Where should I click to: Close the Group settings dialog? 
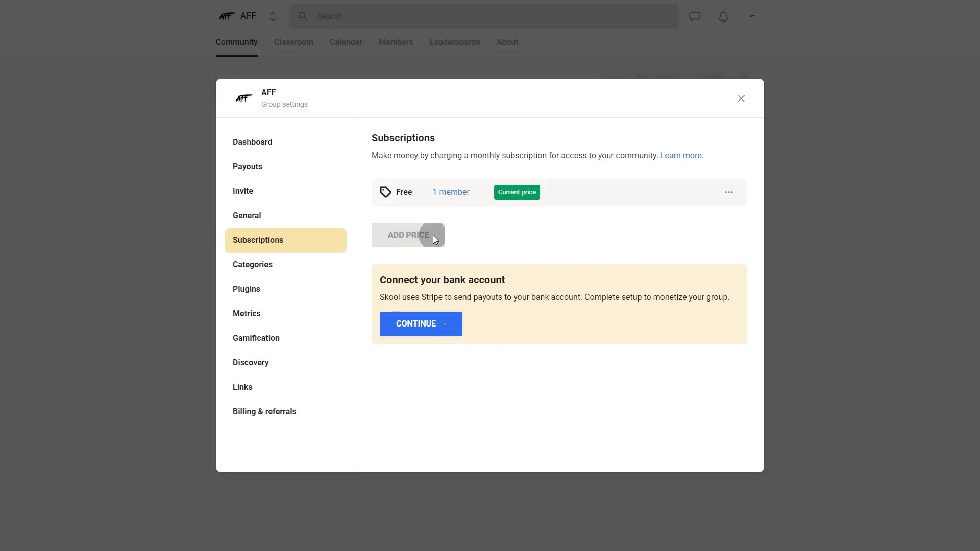[x=741, y=98]
